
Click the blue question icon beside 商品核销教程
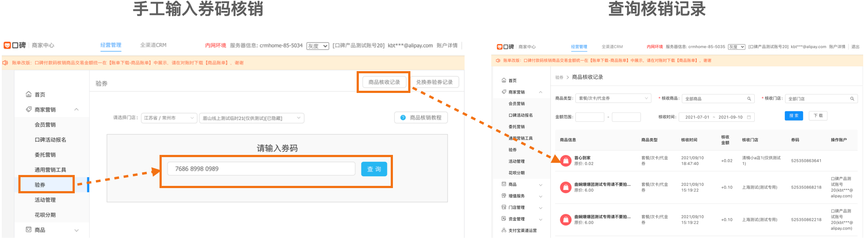(x=403, y=118)
